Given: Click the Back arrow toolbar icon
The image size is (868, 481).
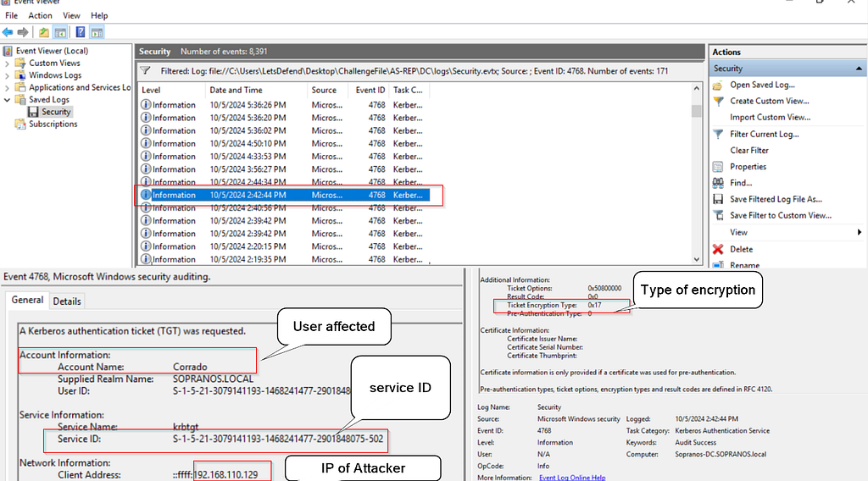Looking at the screenshot, I should point(8,33).
